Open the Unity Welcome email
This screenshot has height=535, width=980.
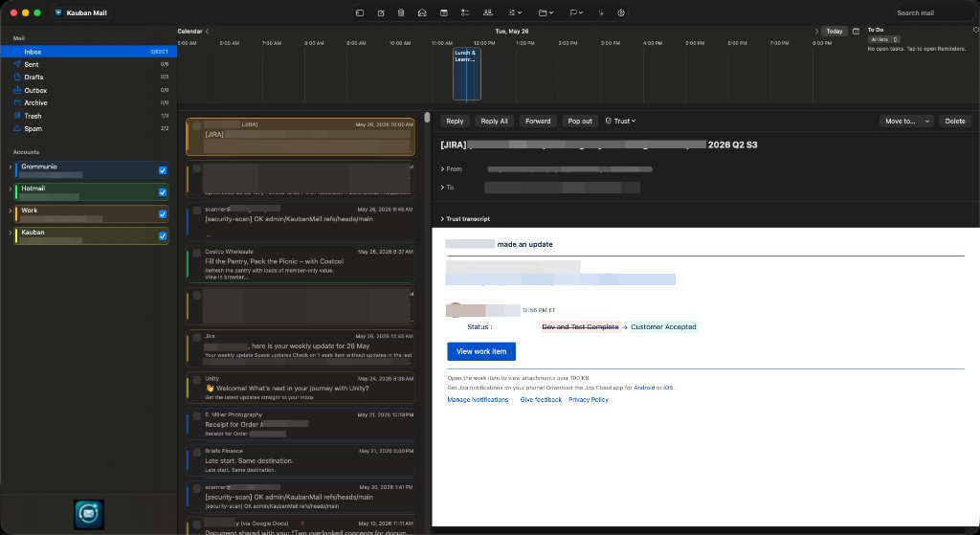point(300,389)
